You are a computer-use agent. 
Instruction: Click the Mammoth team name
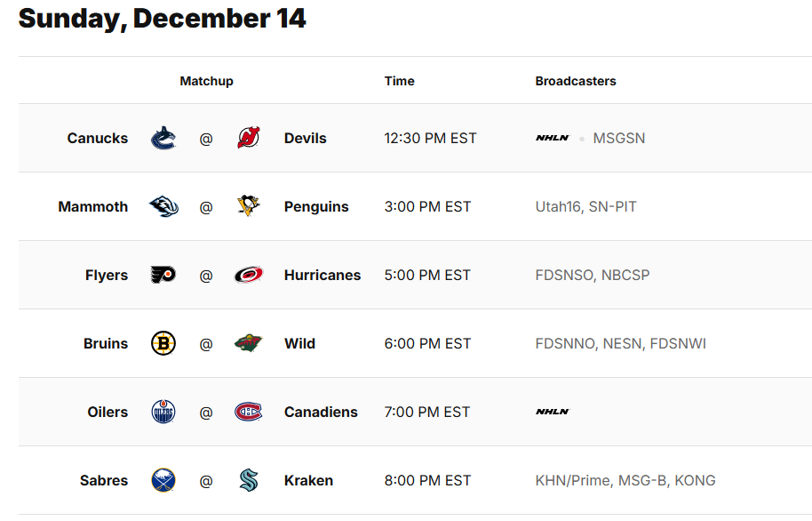(x=93, y=206)
